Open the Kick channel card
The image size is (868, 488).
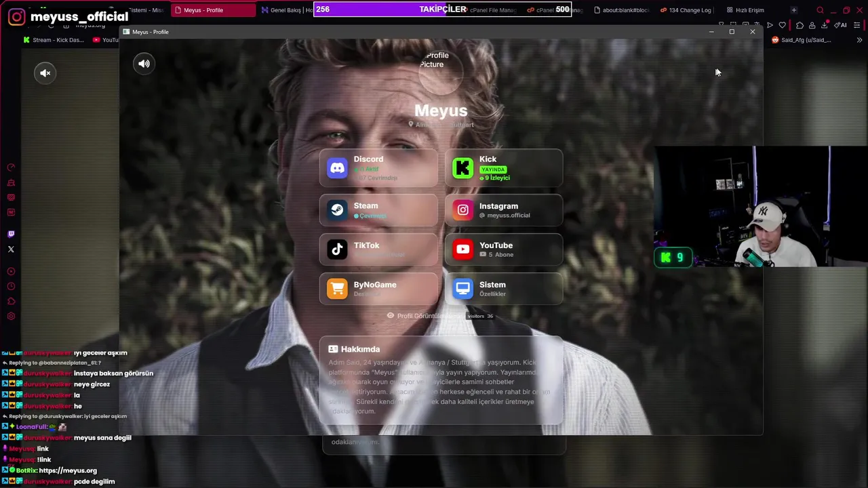504,168
